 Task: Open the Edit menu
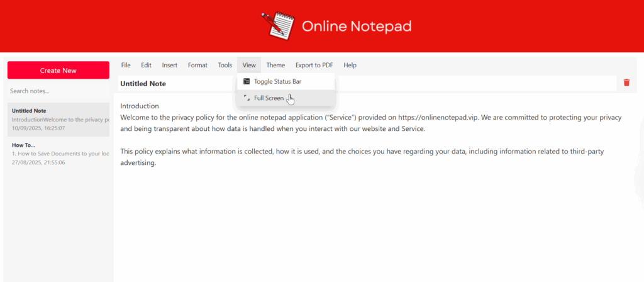point(146,65)
